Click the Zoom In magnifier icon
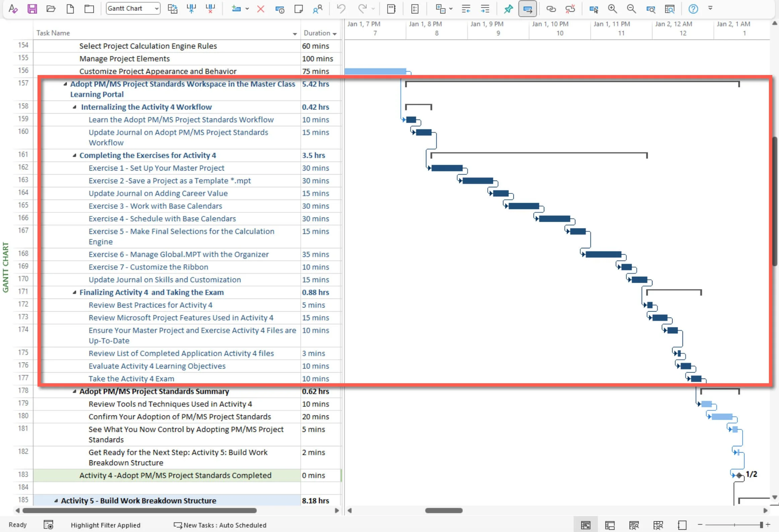 613,9
